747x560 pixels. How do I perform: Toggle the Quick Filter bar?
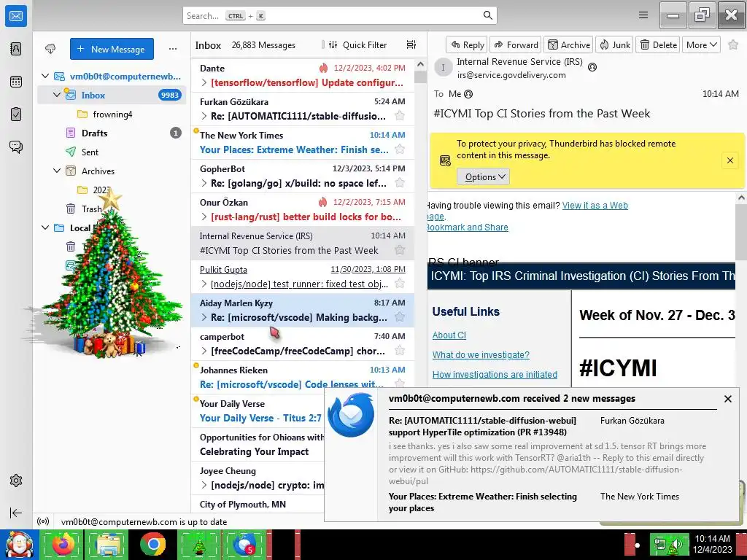[357, 44]
